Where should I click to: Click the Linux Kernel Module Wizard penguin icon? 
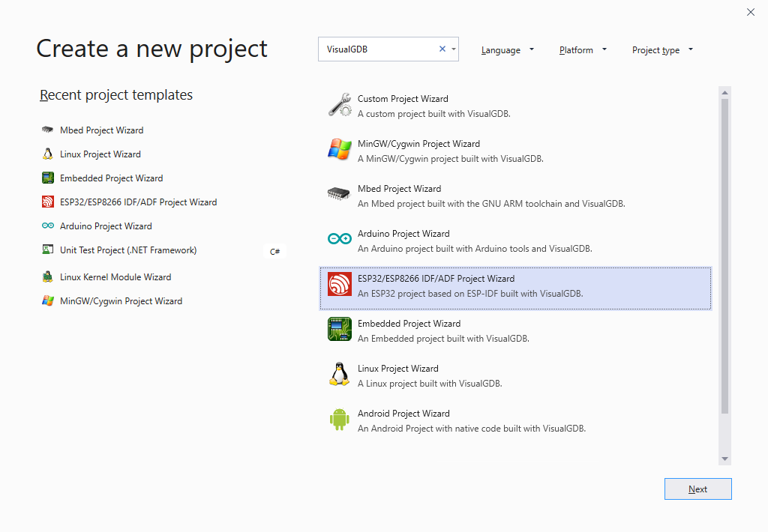(47, 276)
